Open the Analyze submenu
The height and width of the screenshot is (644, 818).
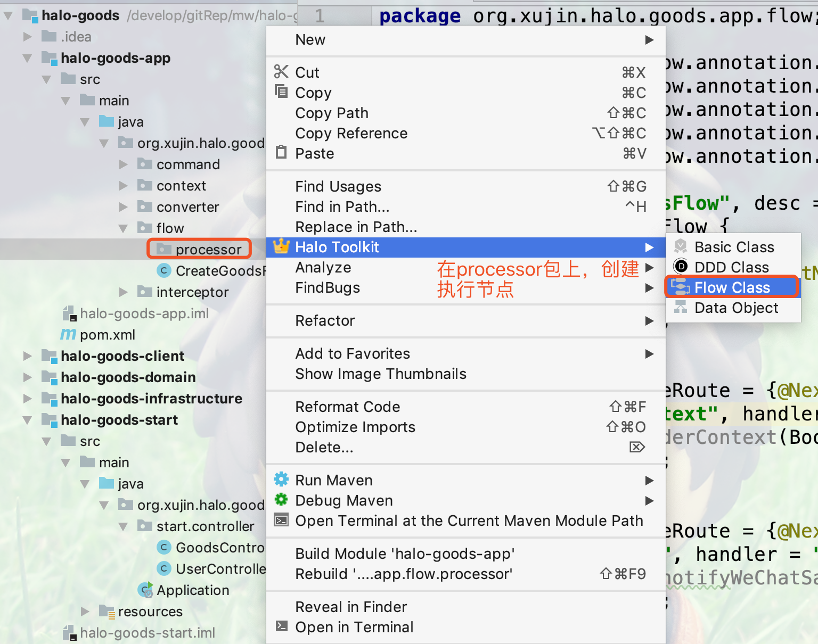466,267
